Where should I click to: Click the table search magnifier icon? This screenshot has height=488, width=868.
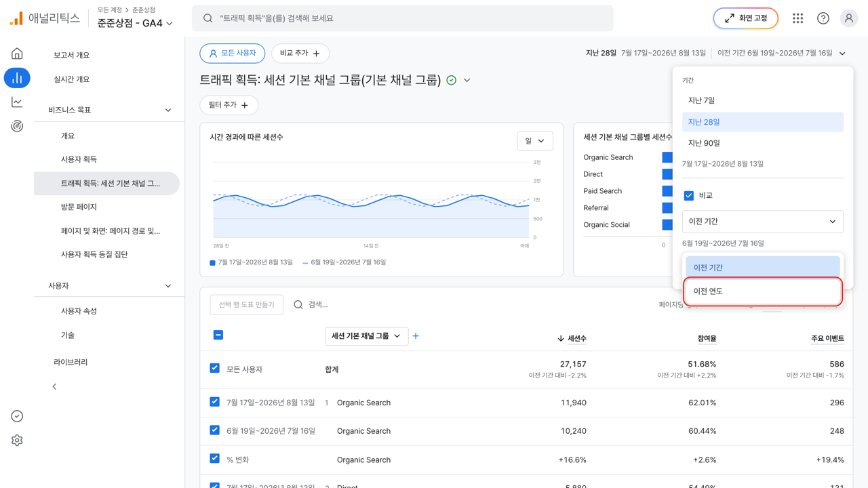pyautogui.click(x=298, y=304)
